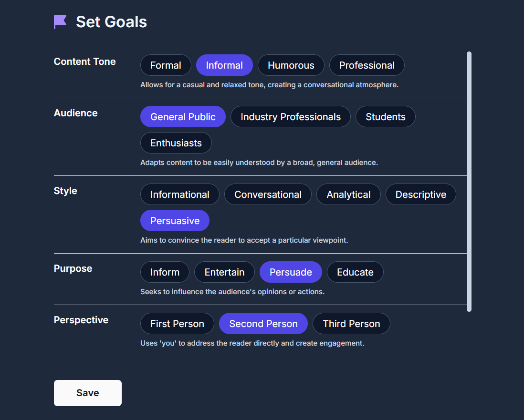Choose the Humorous tone option

click(x=291, y=65)
